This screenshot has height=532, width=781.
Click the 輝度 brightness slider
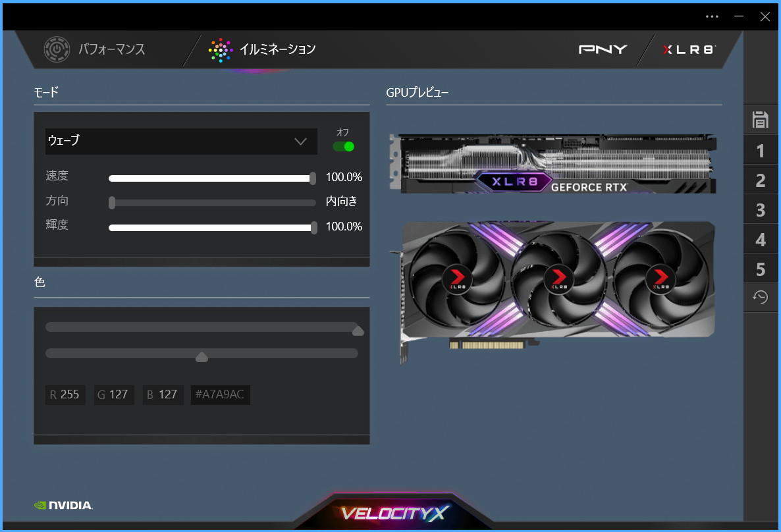tap(213, 228)
